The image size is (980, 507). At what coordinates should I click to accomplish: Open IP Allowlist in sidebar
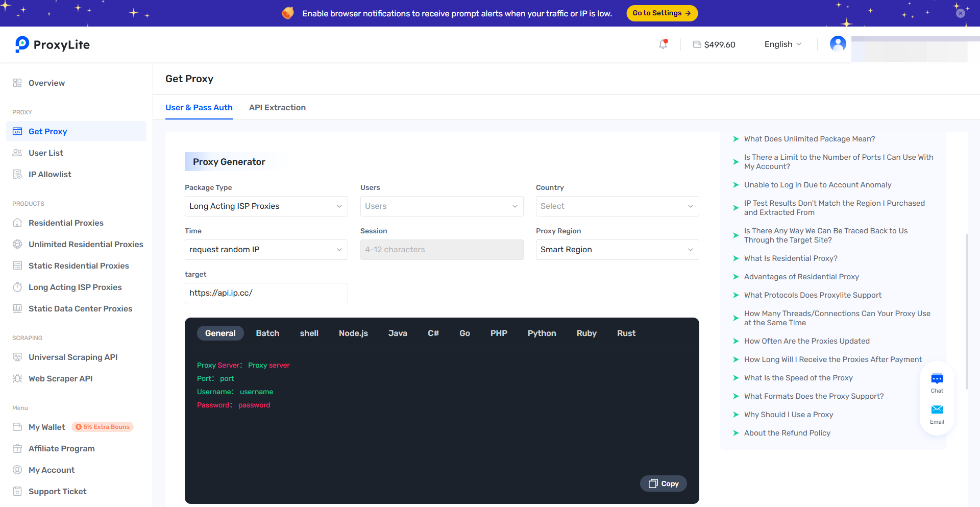click(50, 175)
